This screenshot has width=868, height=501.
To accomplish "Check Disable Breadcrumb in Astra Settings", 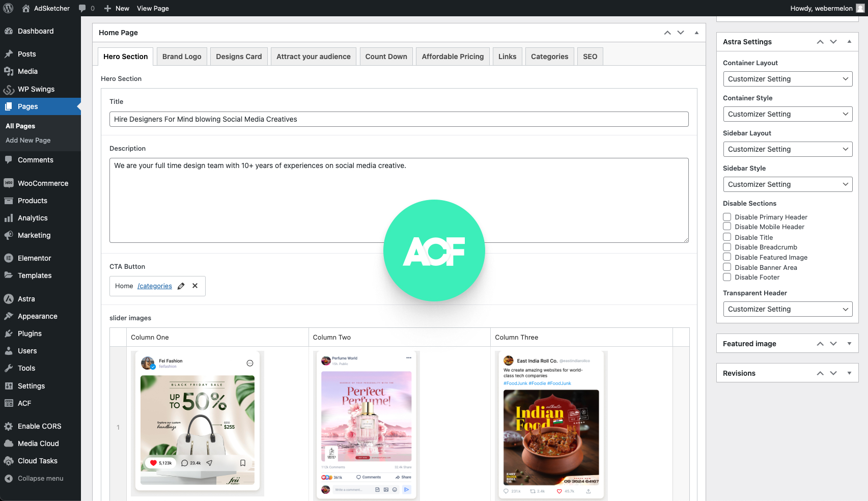I will point(727,247).
